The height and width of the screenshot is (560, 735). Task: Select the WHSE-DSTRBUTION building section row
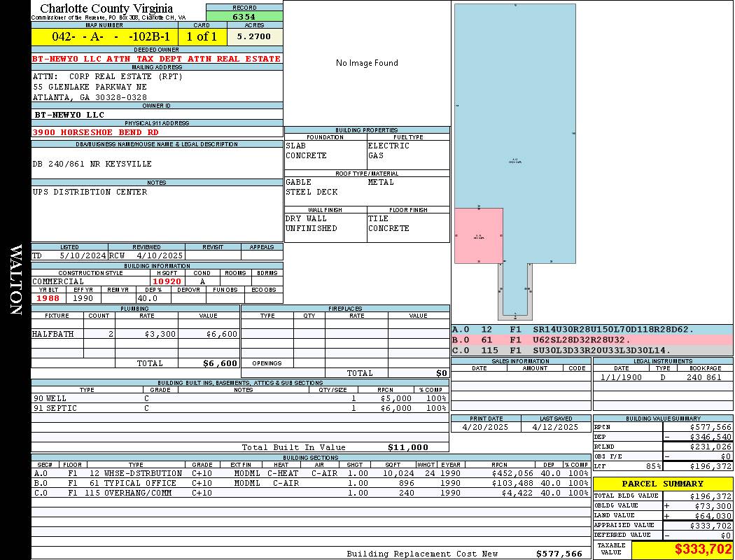(310, 473)
